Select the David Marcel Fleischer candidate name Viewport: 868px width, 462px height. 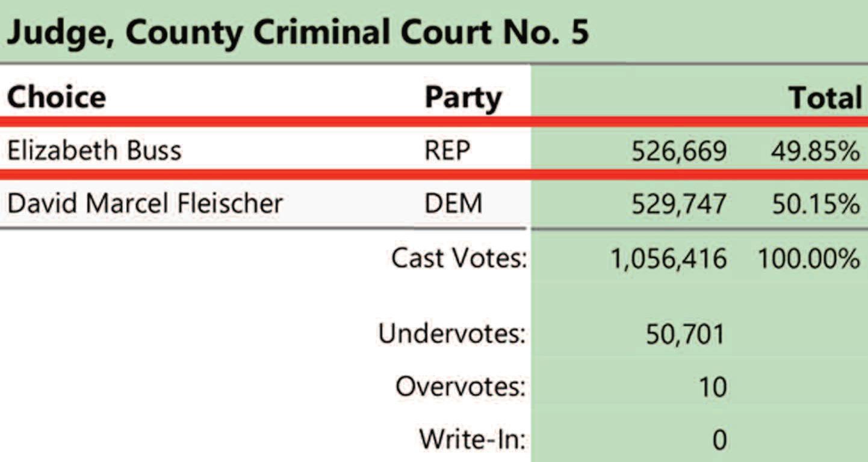point(145,204)
